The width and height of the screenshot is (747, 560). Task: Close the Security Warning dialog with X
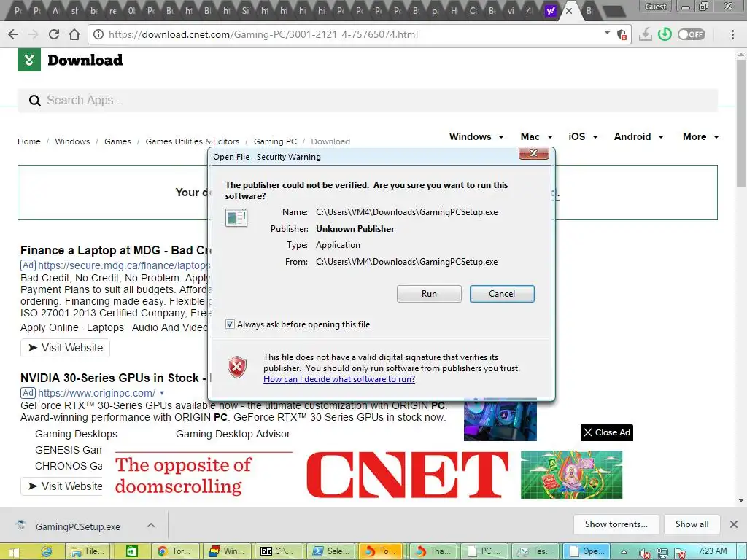(x=533, y=153)
